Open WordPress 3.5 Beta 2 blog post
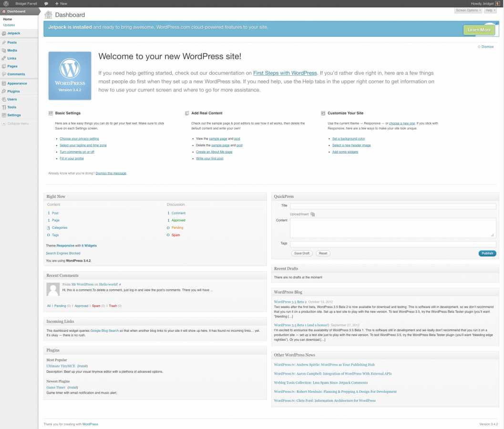This screenshot has width=504, height=429. [x=290, y=302]
